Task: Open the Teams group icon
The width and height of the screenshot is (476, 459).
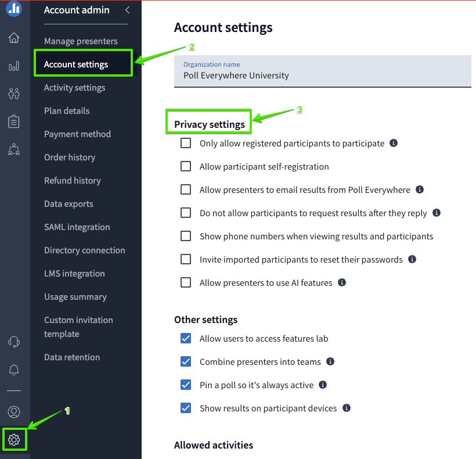Action: click(14, 149)
